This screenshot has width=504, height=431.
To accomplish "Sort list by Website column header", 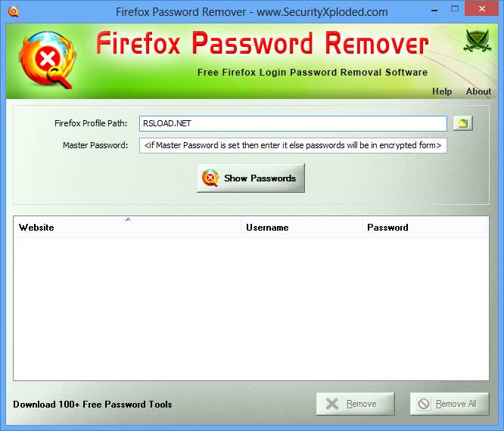I will 127,228.
